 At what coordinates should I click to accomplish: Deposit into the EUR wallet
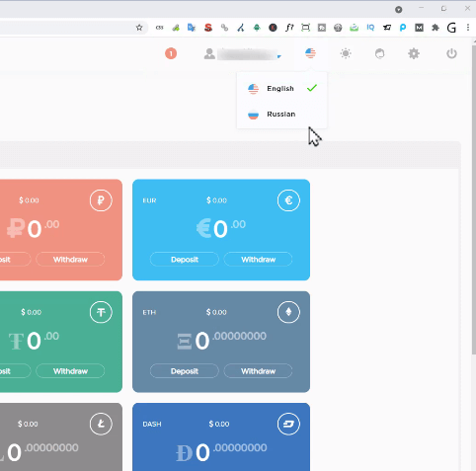pos(185,260)
